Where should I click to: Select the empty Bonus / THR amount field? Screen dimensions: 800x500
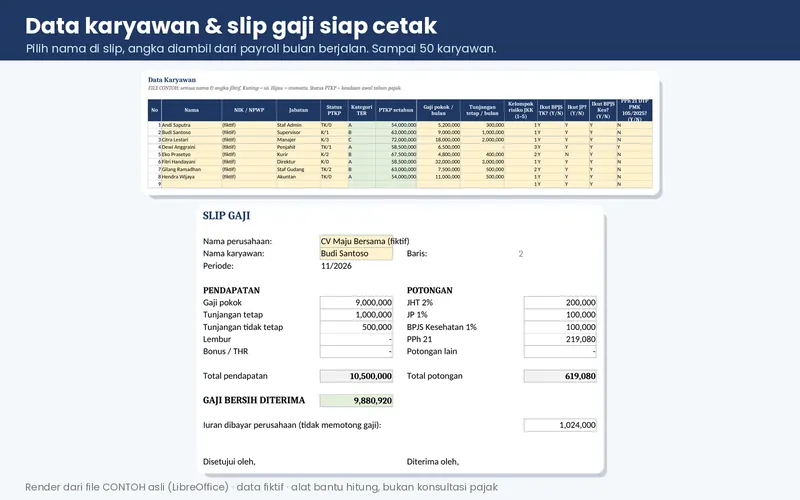pyautogui.click(x=356, y=352)
